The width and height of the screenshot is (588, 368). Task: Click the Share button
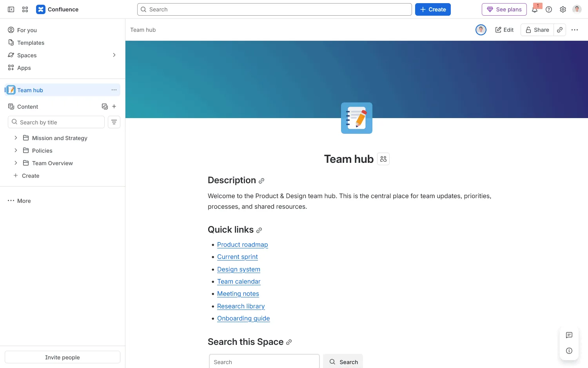click(537, 30)
